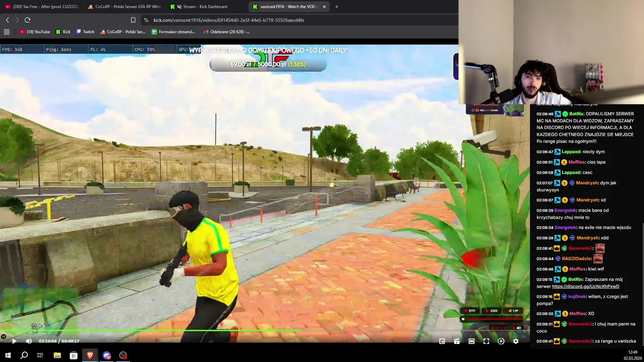Viewport: 644px width, 362px height.
Task: Open OBS Studio taskbar icon
Action: [123, 355]
